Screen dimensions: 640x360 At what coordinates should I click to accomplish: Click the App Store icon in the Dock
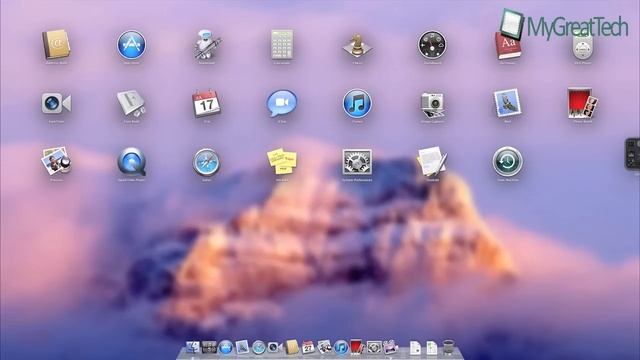click(226, 347)
